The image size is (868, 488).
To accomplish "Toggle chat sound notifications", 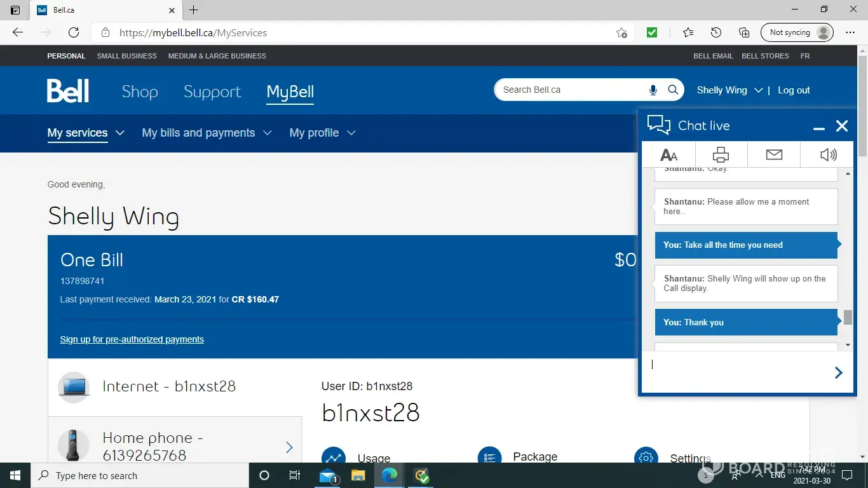I will pyautogui.click(x=827, y=154).
